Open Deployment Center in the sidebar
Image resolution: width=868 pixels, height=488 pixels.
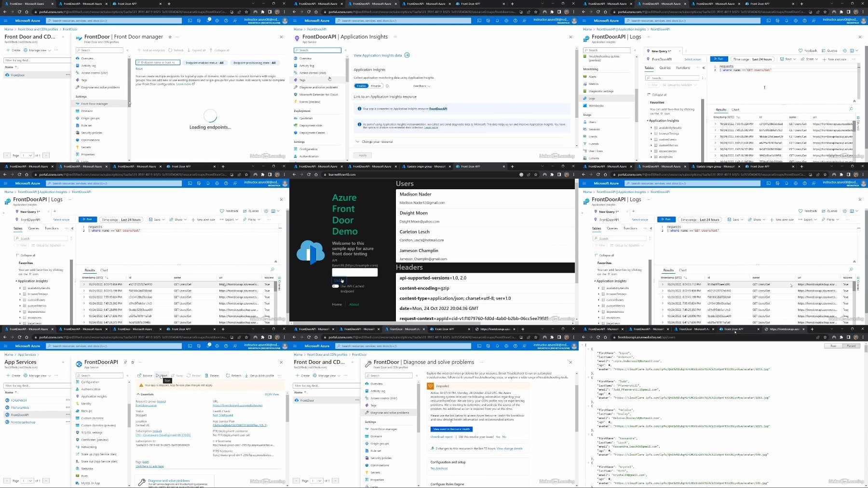[x=312, y=133]
